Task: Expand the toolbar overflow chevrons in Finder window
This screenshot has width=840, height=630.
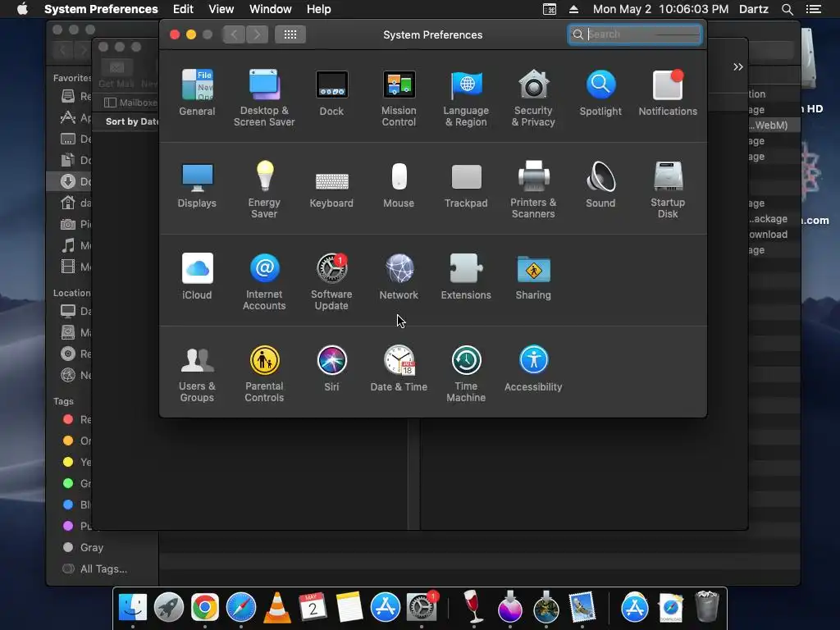Action: (x=738, y=67)
